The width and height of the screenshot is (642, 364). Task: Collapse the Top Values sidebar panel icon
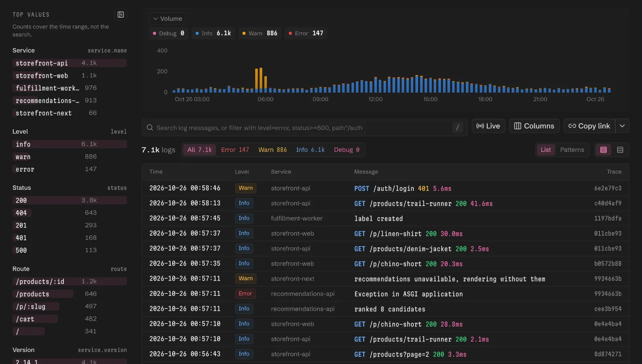tap(121, 15)
